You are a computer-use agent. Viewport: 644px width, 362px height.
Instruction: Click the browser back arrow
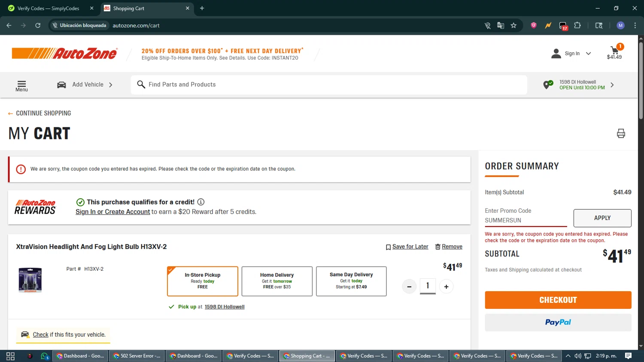(9, 26)
